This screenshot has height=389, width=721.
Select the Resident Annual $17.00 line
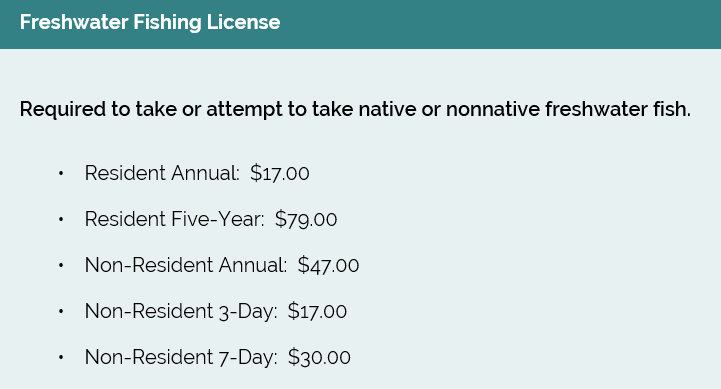pos(197,173)
